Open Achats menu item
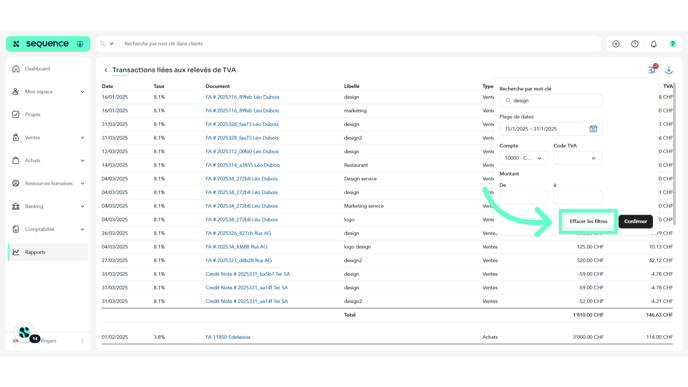Screen dimensions: 688x387 32,161
